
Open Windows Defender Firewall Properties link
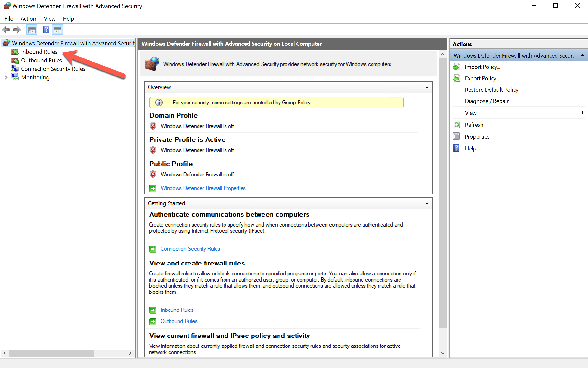(203, 188)
